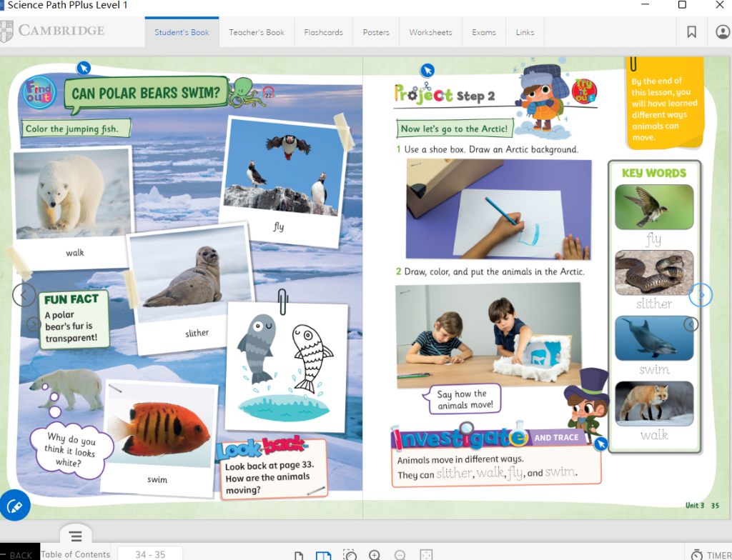Open the bookmark icon in header
732x560 pixels.
point(691,32)
